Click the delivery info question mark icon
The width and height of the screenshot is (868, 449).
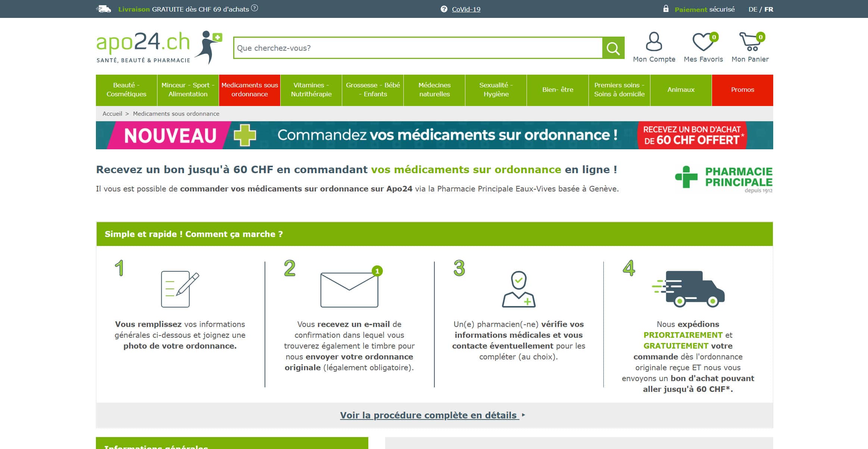pyautogui.click(x=255, y=8)
